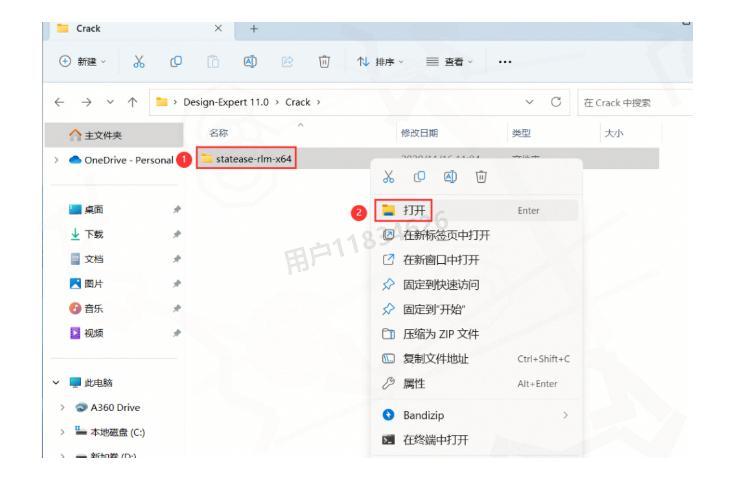Image resolution: width=733 pixels, height=480 pixels.
Task: Refresh the Crack folder view
Action: 555,102
